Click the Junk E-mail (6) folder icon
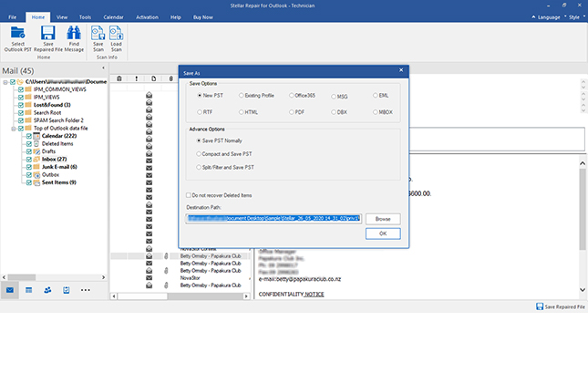 pyautogui.click(x=36, y=167)
